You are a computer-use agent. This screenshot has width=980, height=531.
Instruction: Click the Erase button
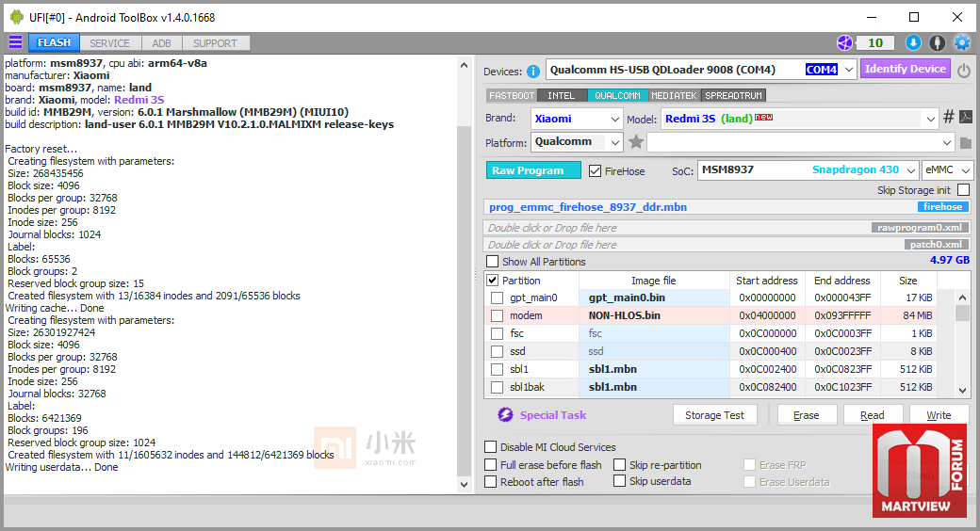807,415
